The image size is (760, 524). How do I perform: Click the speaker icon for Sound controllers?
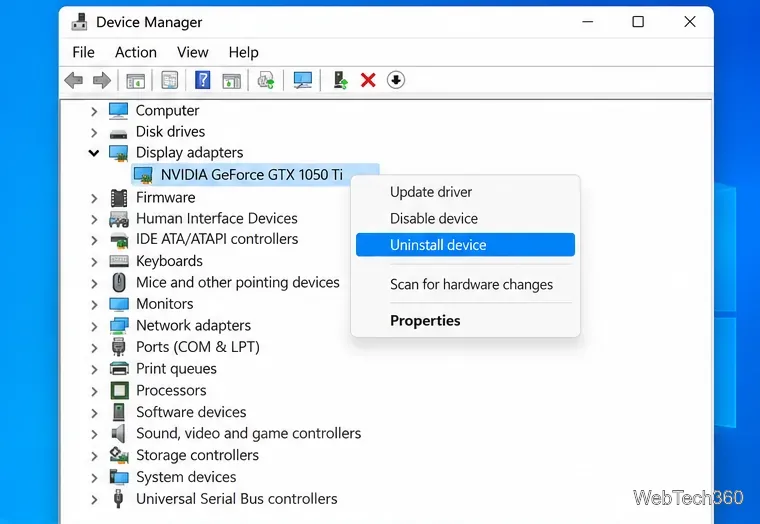click(118, 433)
